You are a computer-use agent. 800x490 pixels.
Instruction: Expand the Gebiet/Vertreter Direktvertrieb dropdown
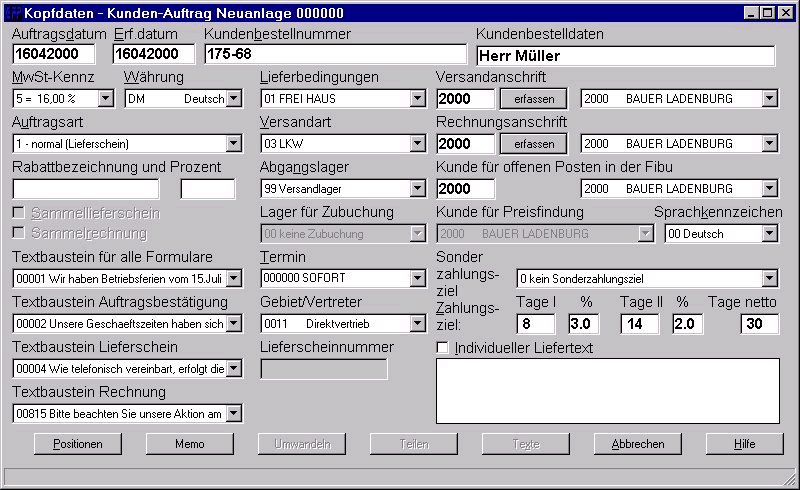(x=417, y=324)
